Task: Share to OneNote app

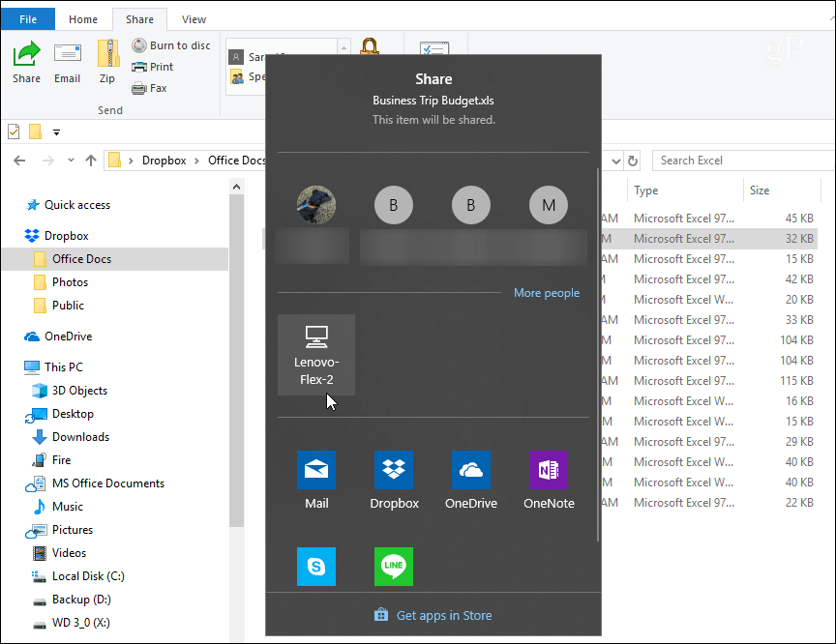Action: 549,480
